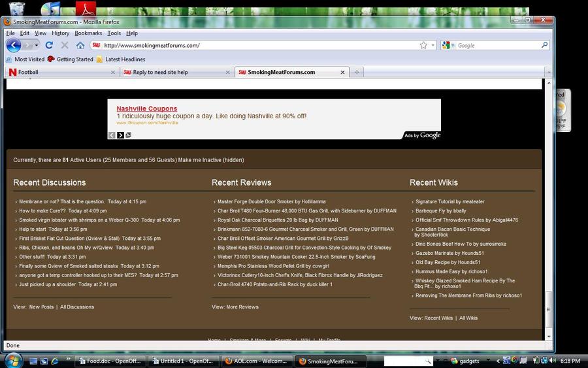The width and height of the screenshot is (588, 368).
Task: Open a new tab with the plus button
Action: [x=357, y=72]
